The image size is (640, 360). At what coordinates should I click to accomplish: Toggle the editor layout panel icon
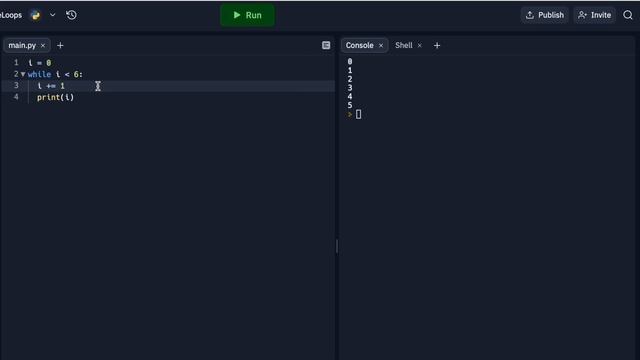coord(326,45)
